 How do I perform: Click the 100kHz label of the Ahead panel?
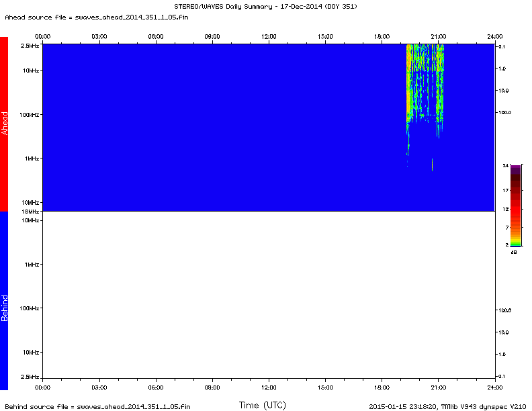click(29, 115)
